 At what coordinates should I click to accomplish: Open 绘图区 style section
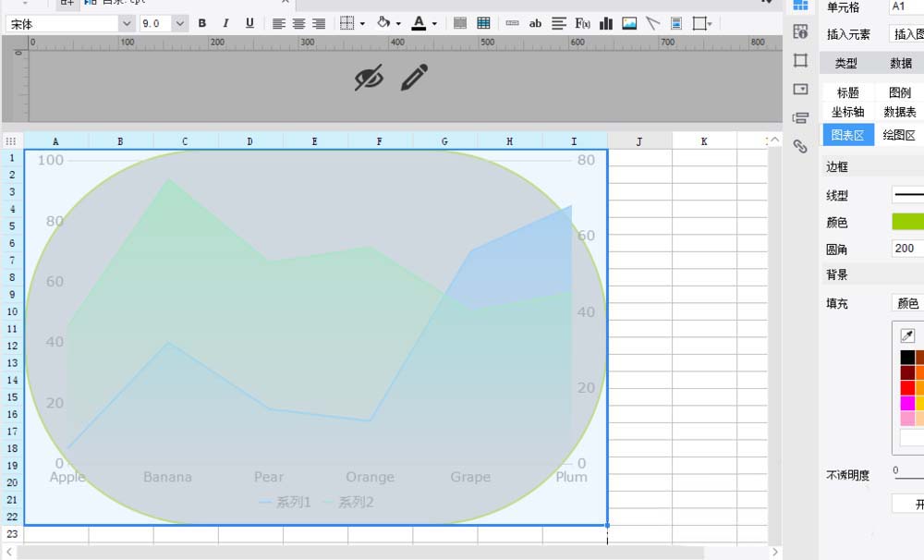[x=899, y=135]
